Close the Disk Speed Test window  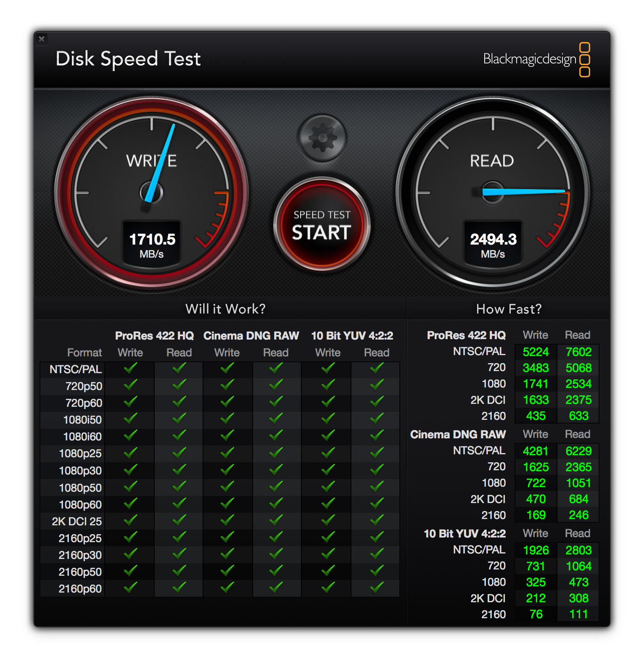(x=42, y=39)
